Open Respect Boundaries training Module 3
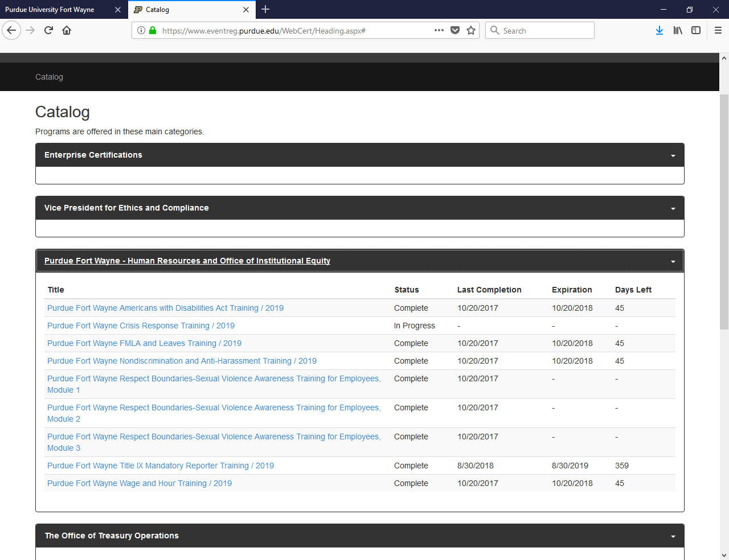The width and height of the screenshot is (729, 560). pos(214,442)
